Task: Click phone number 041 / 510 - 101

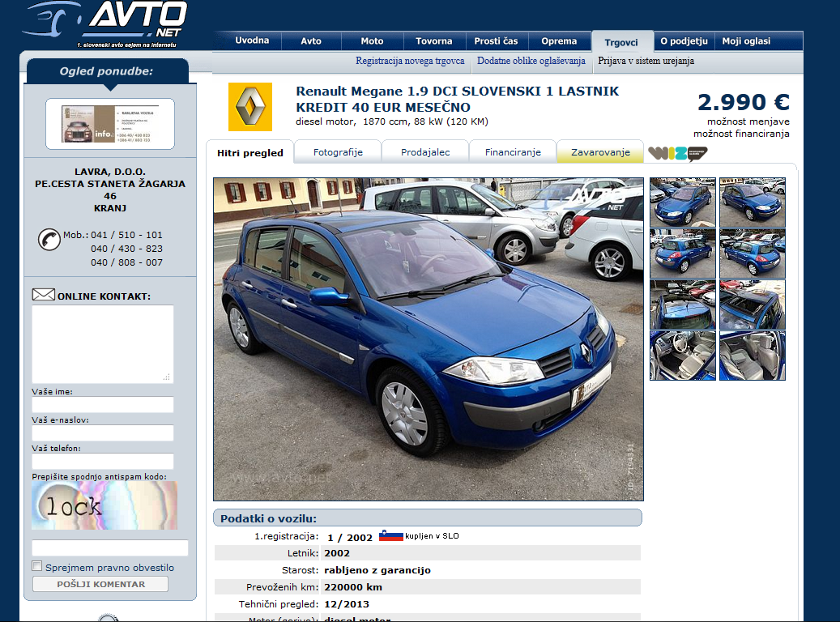Action: (x=126, y=235)
